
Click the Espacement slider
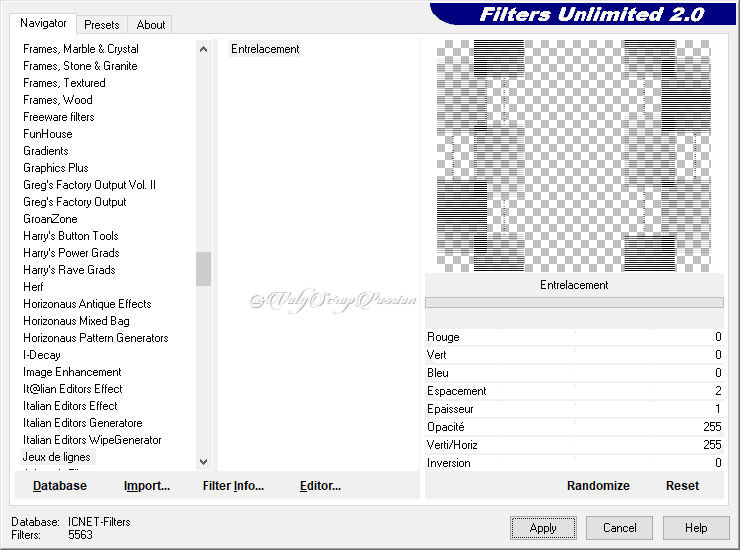[x=574, y=391]
